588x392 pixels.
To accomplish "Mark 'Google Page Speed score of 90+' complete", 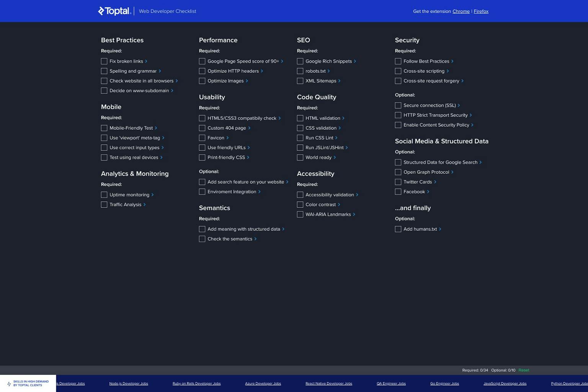I will coord(202,61).
